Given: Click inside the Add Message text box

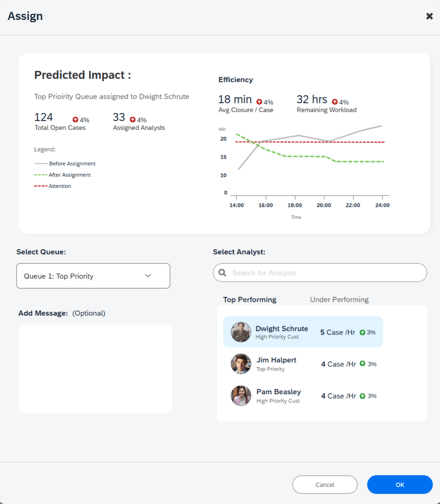Looking at the screenshot, I should pos(95,369).
